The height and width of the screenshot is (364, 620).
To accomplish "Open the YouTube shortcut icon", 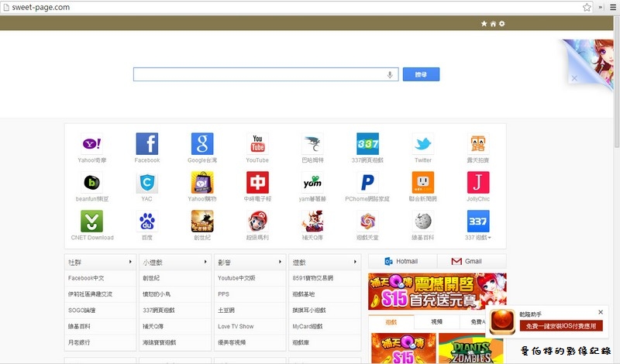I will click(257, 144).
